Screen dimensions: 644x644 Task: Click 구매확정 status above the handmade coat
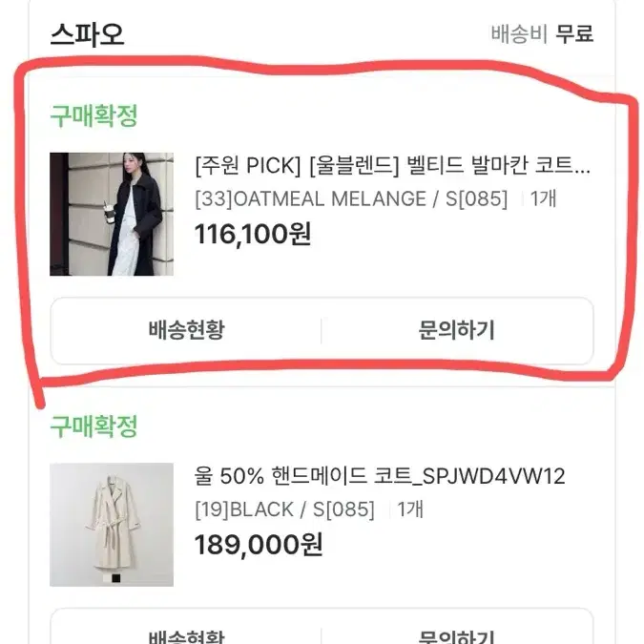click(x=93, y=426)
